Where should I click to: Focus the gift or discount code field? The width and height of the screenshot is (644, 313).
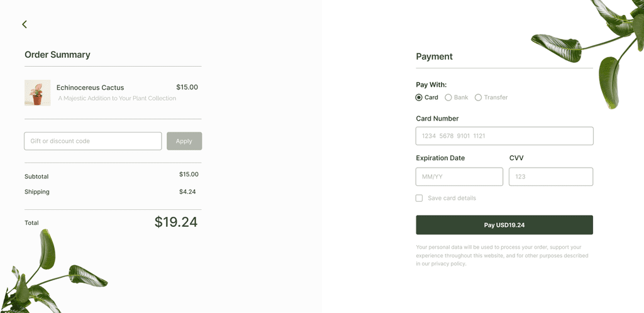point(93,141)
